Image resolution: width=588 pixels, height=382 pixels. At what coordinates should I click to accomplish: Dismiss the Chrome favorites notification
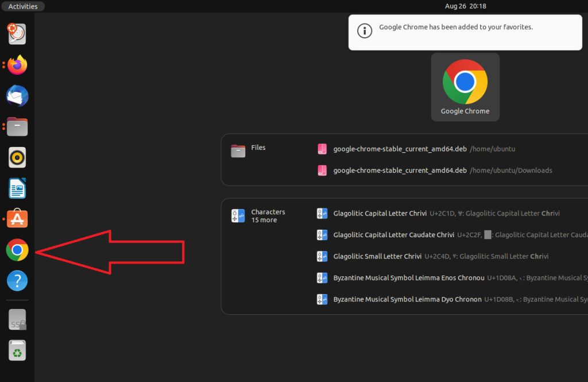[465, 32]
